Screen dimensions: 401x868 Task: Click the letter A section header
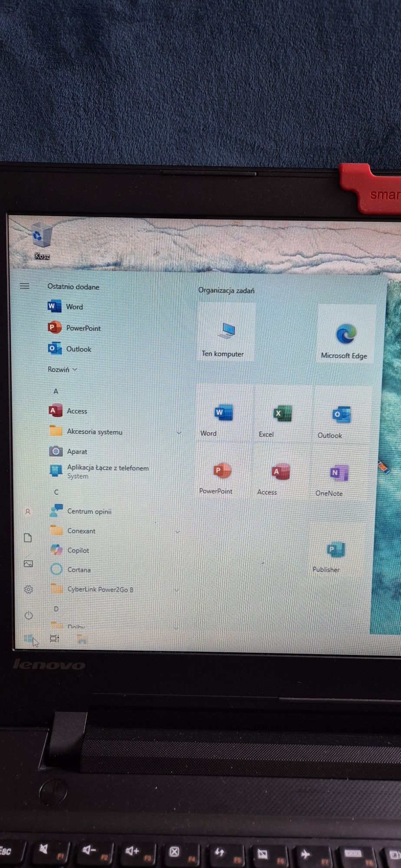(x=56, y=391)
